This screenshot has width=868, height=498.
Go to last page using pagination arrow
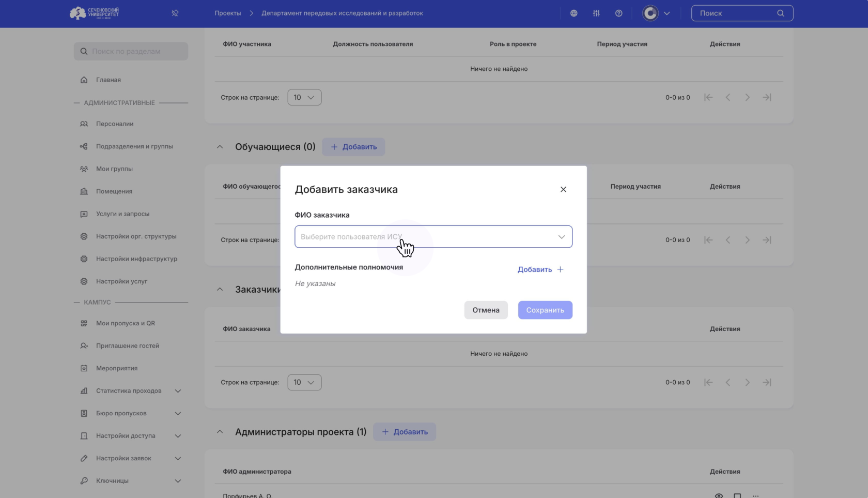[767, 382]
